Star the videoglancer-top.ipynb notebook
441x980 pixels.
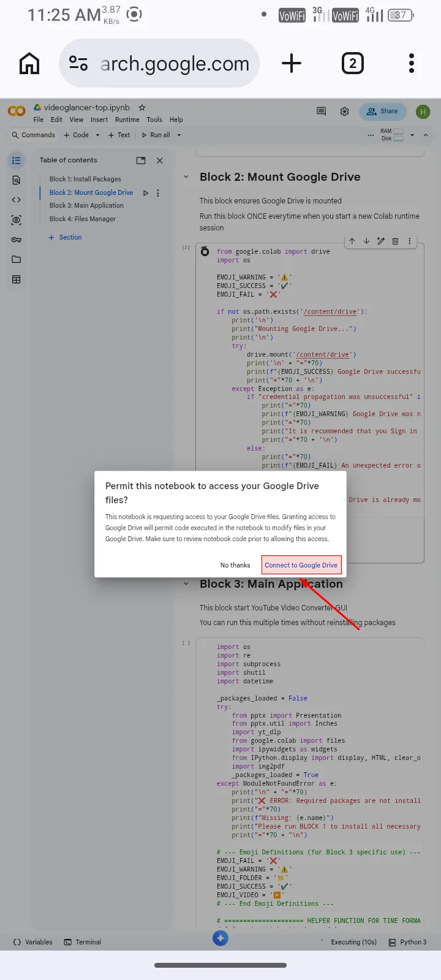pyautogui.click(x=142, y=107)
